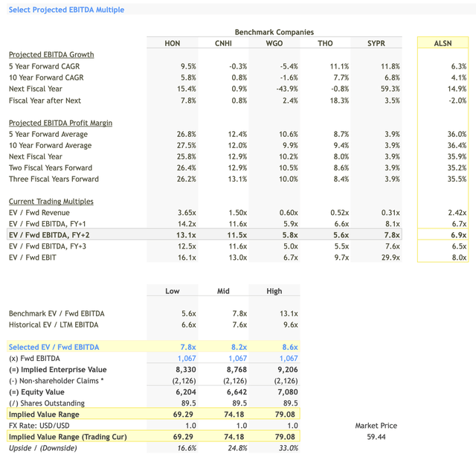Screen dimensions: 476x454
Task: Click the '(-) Non-shareholder Claims *' label
Action: [57, 381]
